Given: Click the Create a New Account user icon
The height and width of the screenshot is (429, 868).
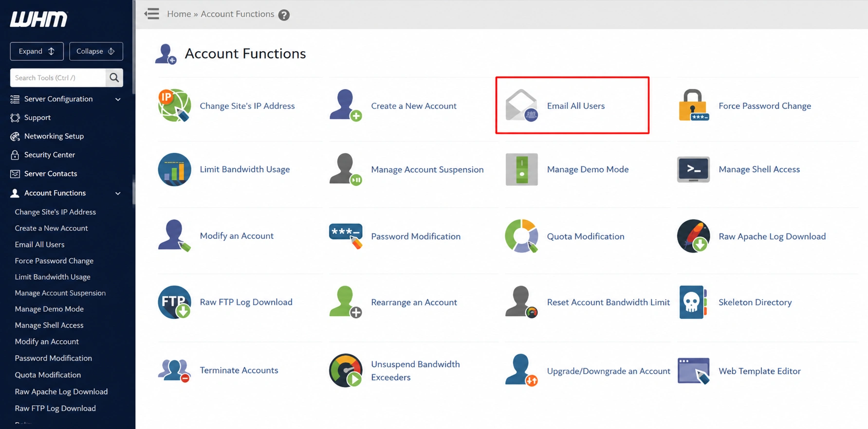Looking at the screenshot, I should (x=346, y=105).
